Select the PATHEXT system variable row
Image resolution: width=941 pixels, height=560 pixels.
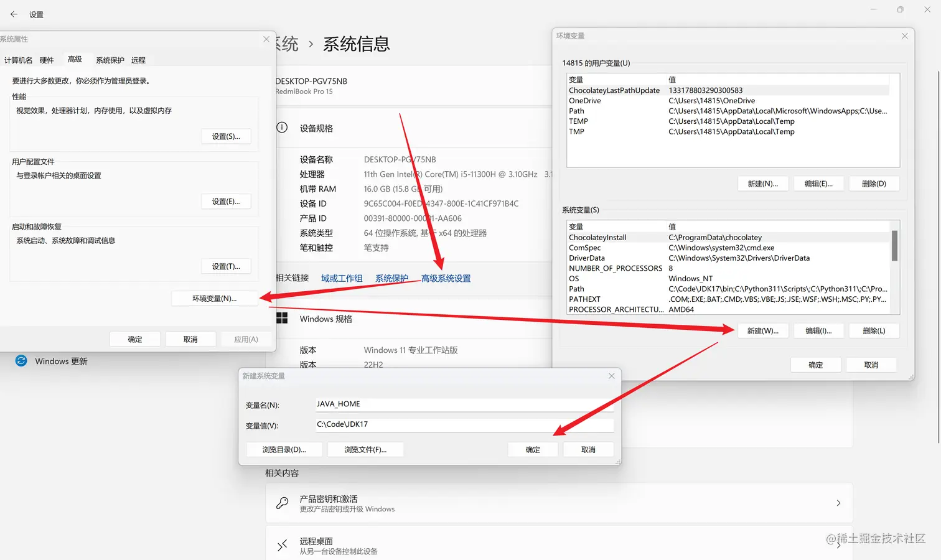click(x=728, y=299)
